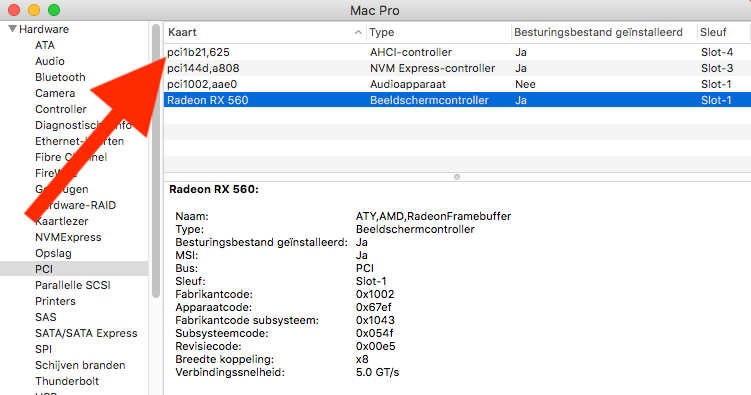Select Camera in the sidebar
751x395 pixels.
click(x=55, y=93)
